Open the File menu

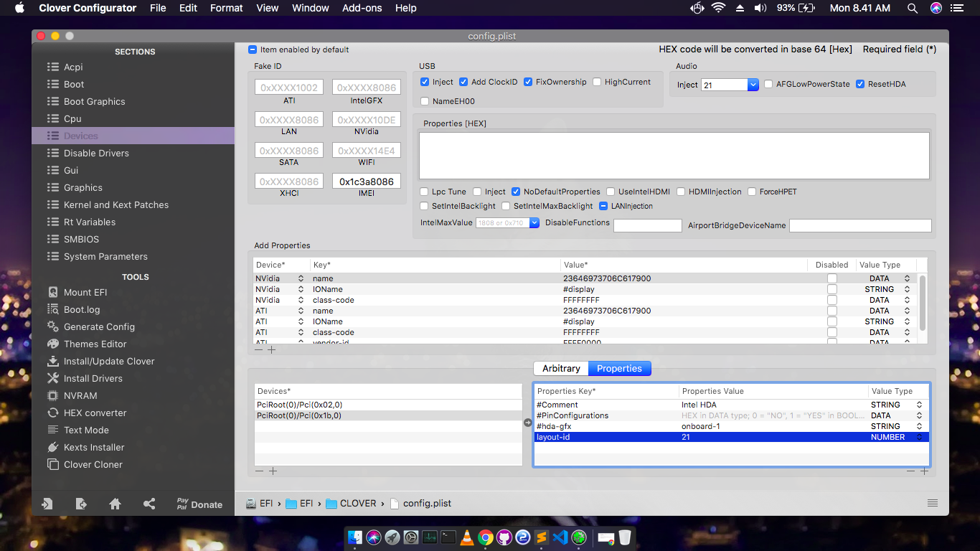point(158,8)
